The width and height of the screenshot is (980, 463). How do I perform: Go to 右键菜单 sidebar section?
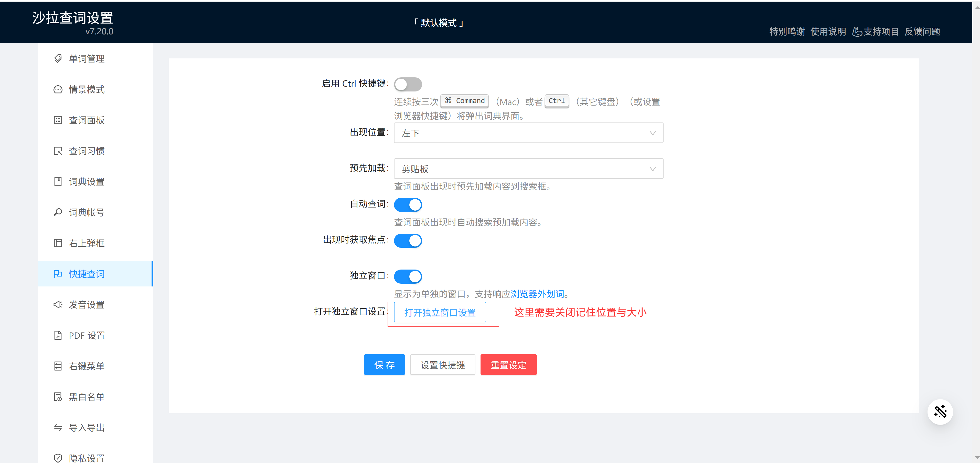tap(87, 366)
